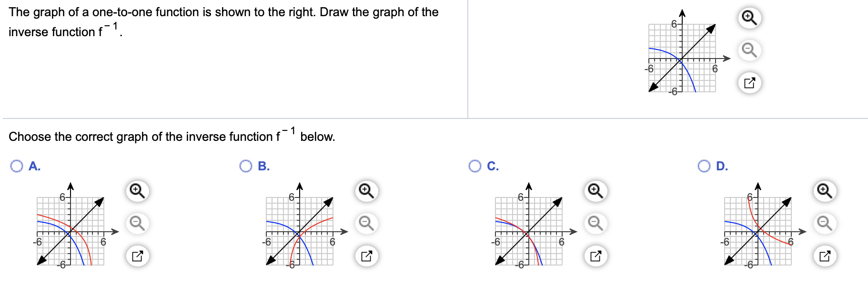
Task: Zoom in on answer choice D's graph
Action: pos(825,190)
